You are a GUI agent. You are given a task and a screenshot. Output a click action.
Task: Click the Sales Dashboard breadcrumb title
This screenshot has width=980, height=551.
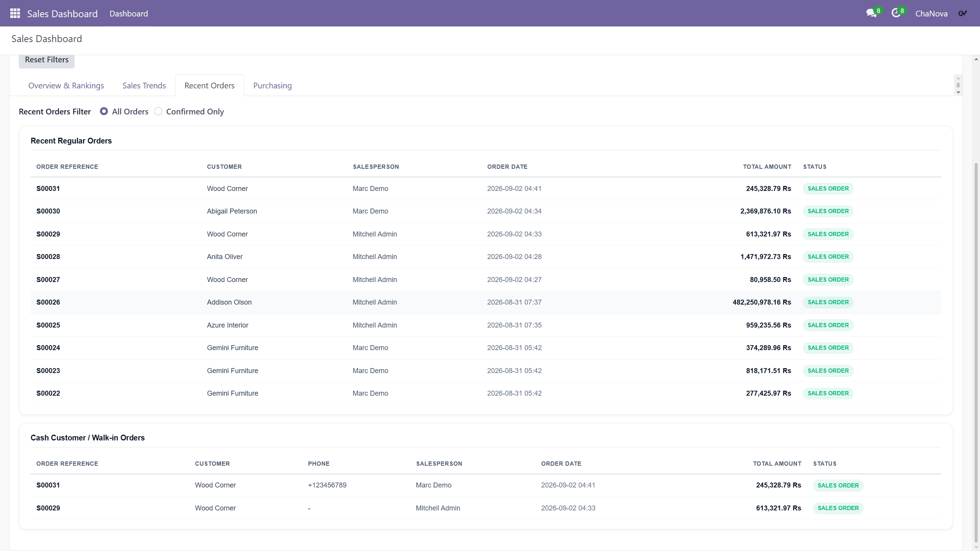pyautogui.click(x=47, y=39)
